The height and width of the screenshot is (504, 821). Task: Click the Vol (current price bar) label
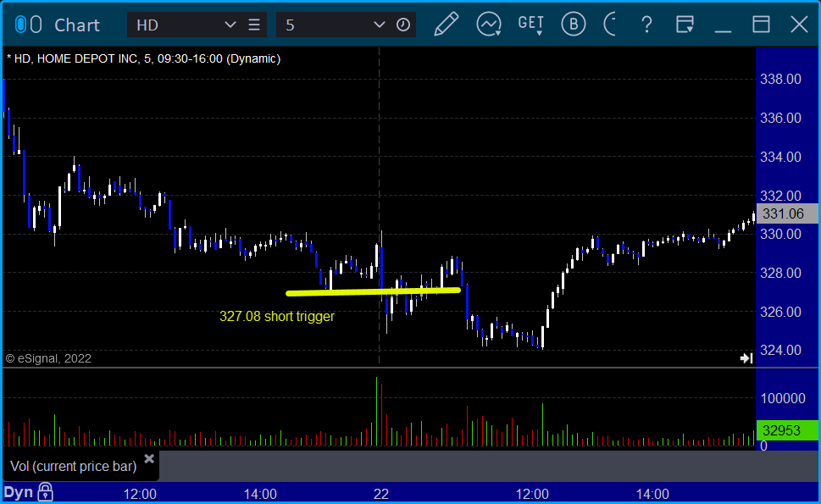coord(74,466)
